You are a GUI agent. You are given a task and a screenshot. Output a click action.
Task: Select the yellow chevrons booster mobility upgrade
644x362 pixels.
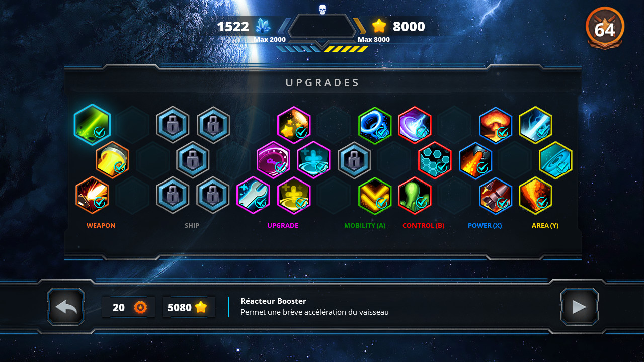click(x=375, y=196)
